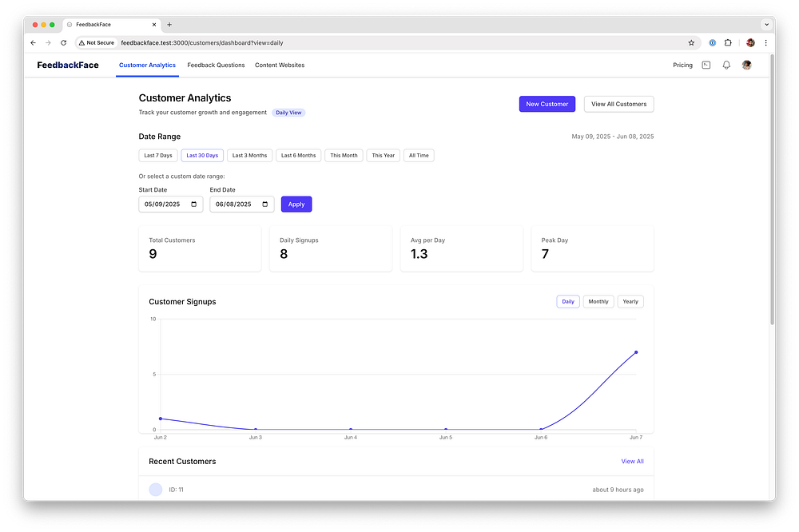Click the New Customer button
799x532 pixels.
547,104
